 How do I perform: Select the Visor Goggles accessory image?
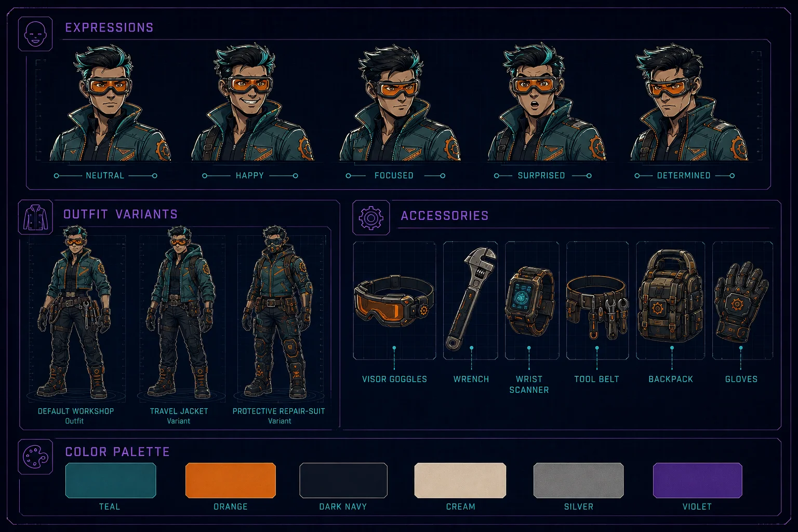tap(394, 300)
